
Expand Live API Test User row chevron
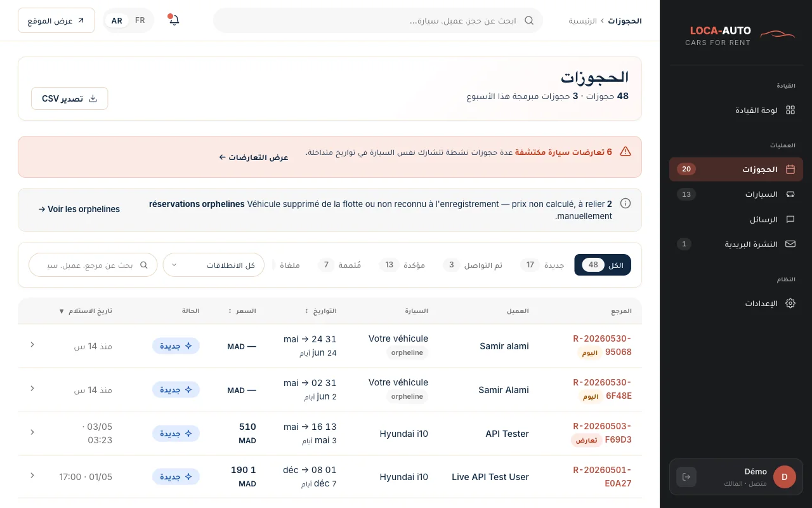coord(32,476)
